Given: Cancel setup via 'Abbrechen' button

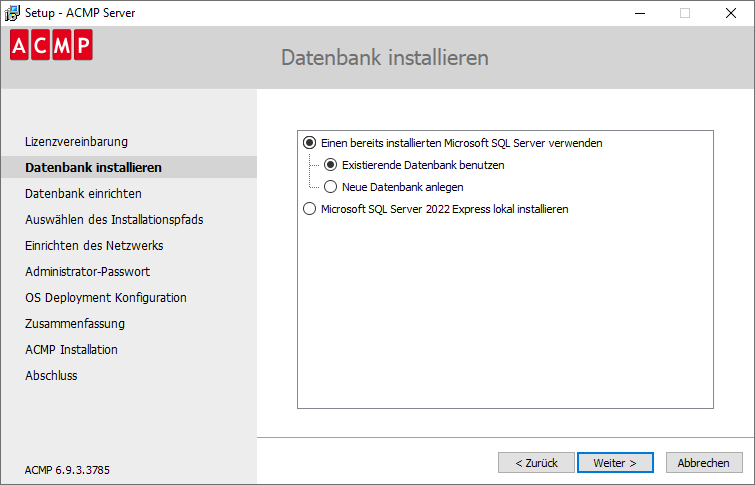Looking at the screenshot, I should [704, 463].
